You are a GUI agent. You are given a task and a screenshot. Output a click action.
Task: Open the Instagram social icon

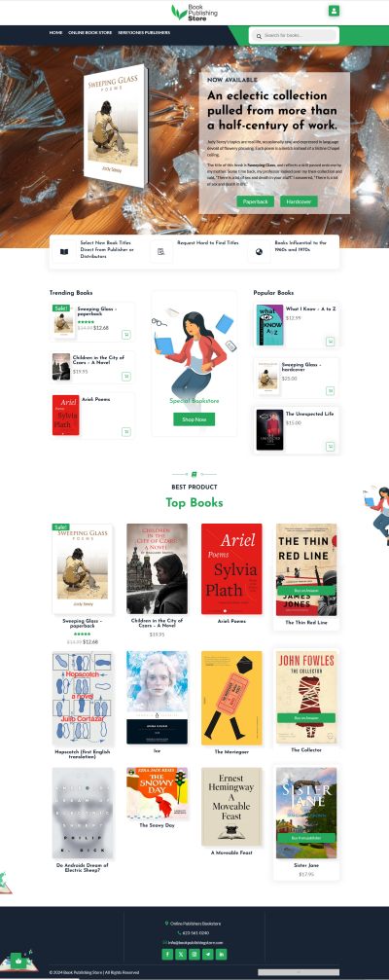[194, 955]
